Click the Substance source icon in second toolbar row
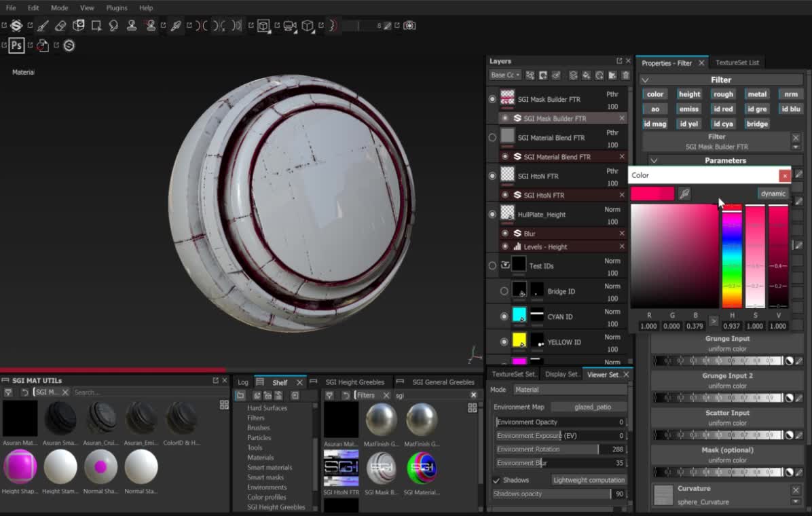The width and height of the screenshot is (812, 516). pyautogui.click(x=69, y=45)
